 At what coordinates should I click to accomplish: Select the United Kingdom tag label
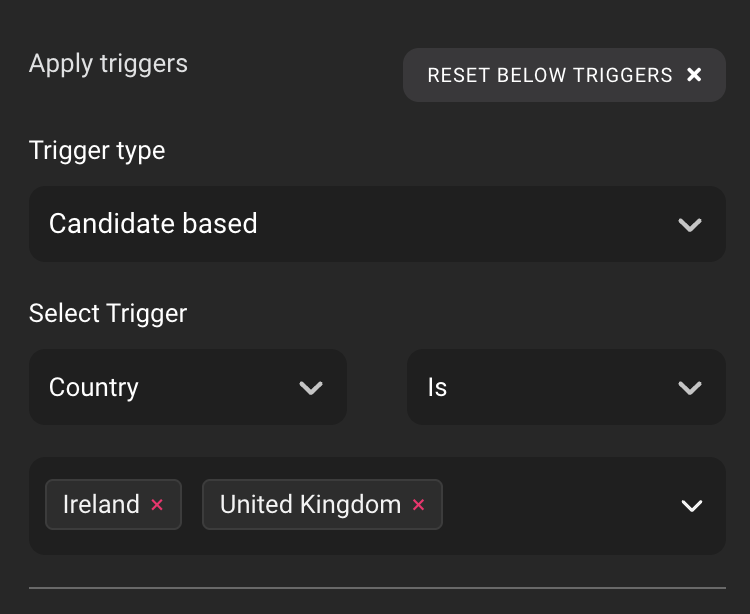(x=310, y=505)
